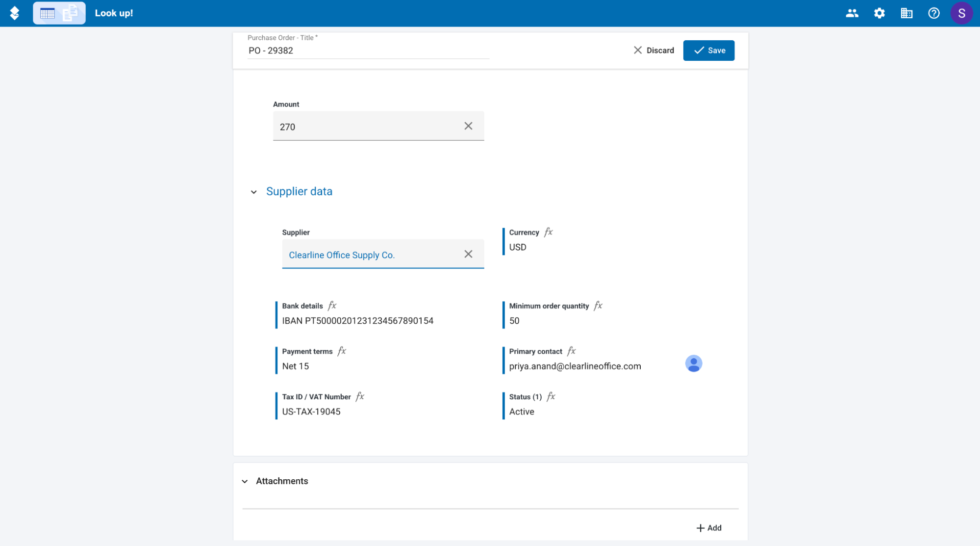The image size is (980, 546).
Task: Click fx icon beside Tax ID / VAT Number
Action: [360, 396]
